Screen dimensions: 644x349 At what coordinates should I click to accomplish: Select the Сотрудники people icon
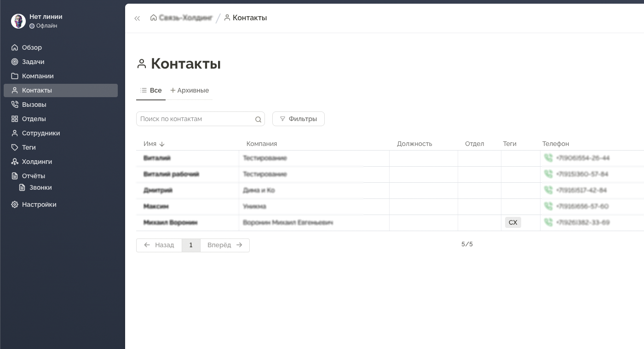tap(14, 133)
